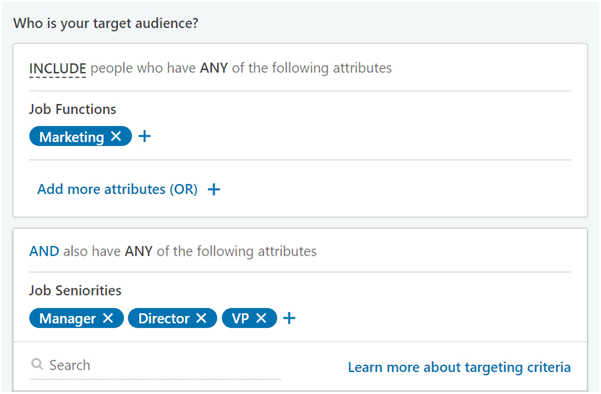Click the 'Who is your target audience?' heading

[x=106, y=23]
